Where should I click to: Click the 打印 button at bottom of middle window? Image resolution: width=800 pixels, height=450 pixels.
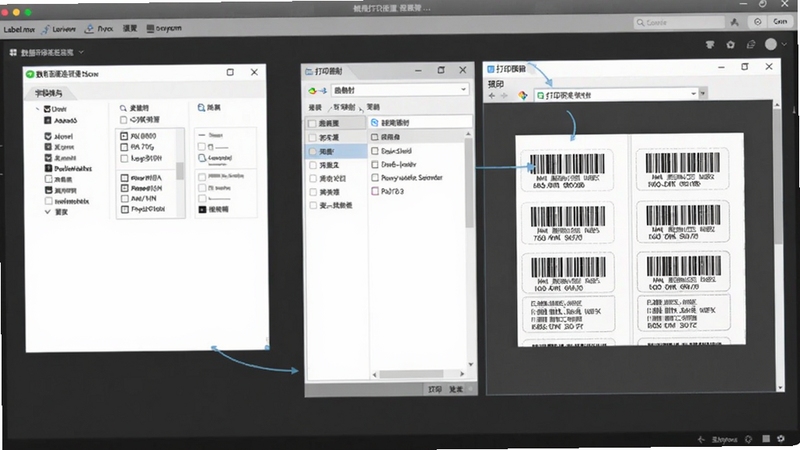tap(435, 389)
